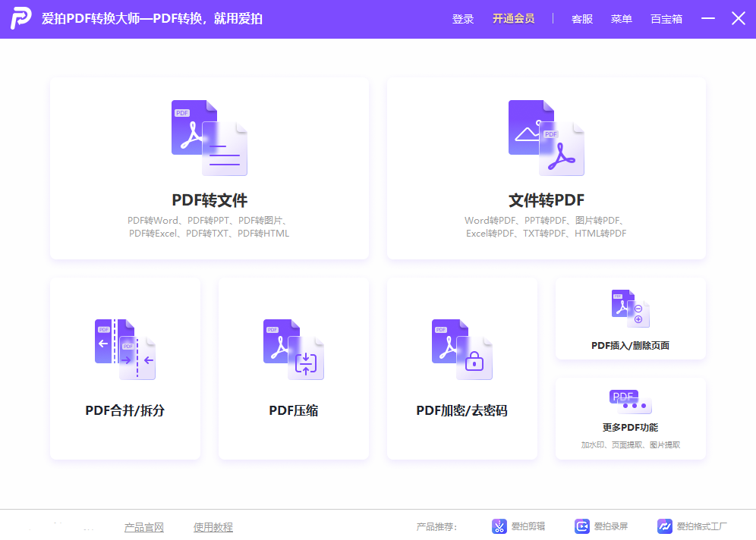Open the PDF合并/拆分 icon
Screen dimensions: 756x540
click(x=125, y=349)
